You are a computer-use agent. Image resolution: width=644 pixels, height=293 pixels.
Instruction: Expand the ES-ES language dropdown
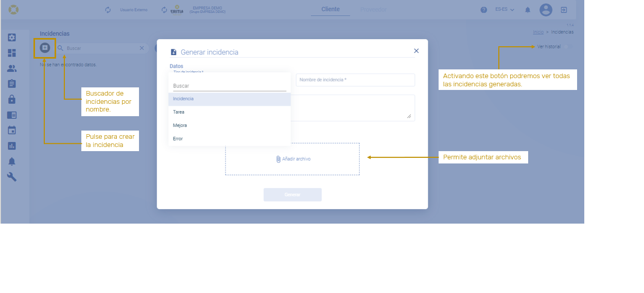(x=504, y=10)
